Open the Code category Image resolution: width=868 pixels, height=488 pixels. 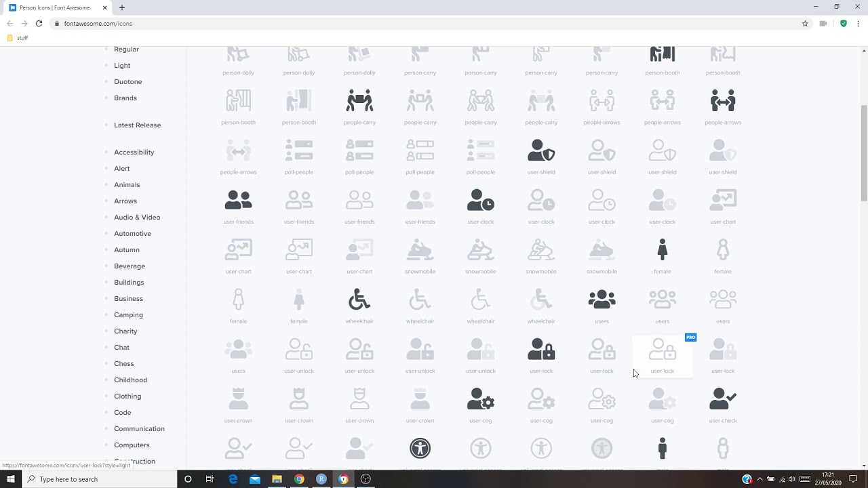(x=123, y=413)
